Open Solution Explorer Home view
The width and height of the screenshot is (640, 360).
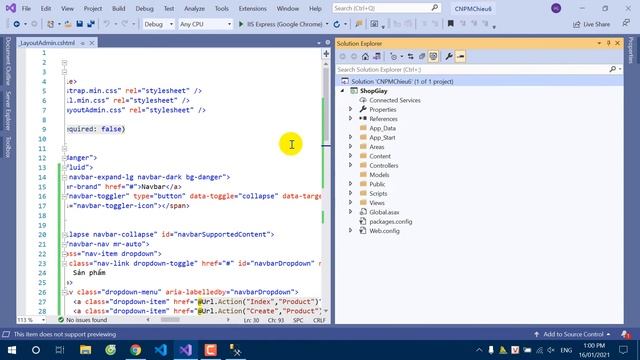(365, 56)
